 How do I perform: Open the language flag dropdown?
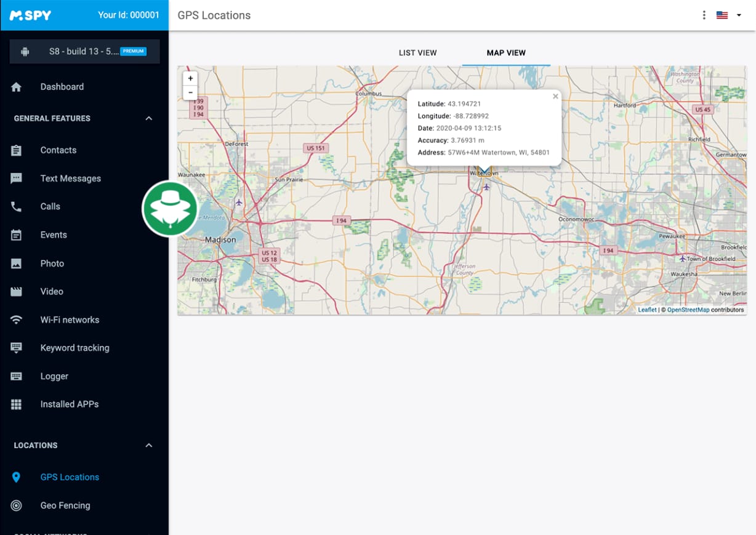728,15
